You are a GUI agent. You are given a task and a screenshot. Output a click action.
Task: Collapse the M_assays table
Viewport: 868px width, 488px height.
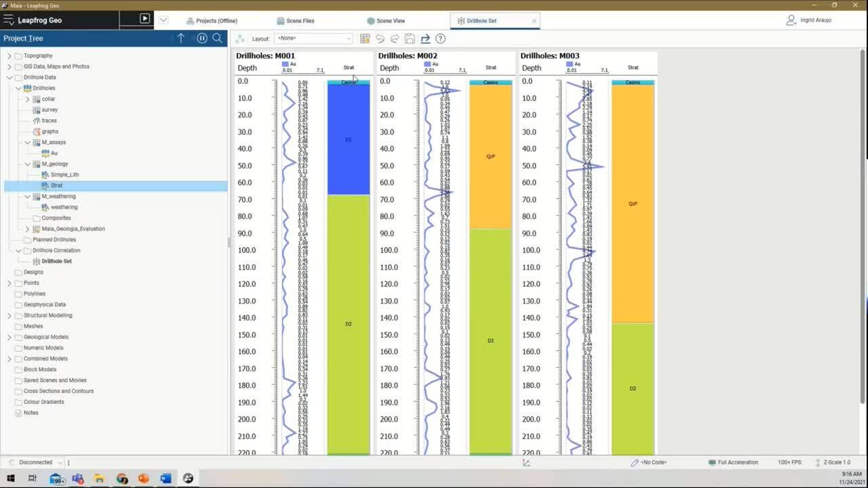[28, 142]
